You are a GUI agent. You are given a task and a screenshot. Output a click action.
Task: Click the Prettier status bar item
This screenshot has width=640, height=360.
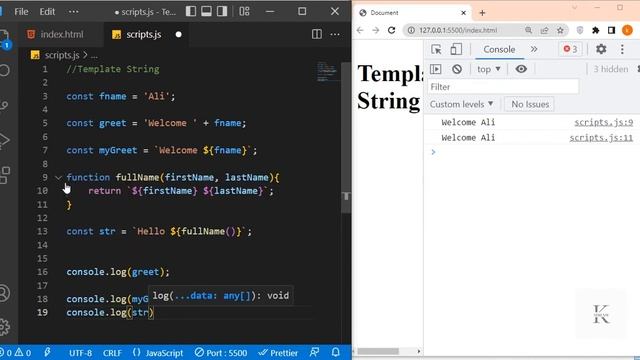[278, 353]
